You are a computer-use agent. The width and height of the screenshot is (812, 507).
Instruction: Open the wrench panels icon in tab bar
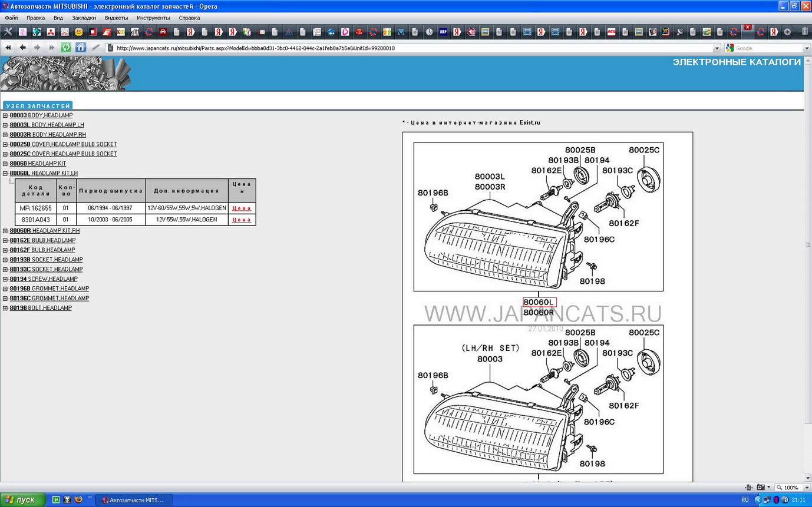(8, 32)
